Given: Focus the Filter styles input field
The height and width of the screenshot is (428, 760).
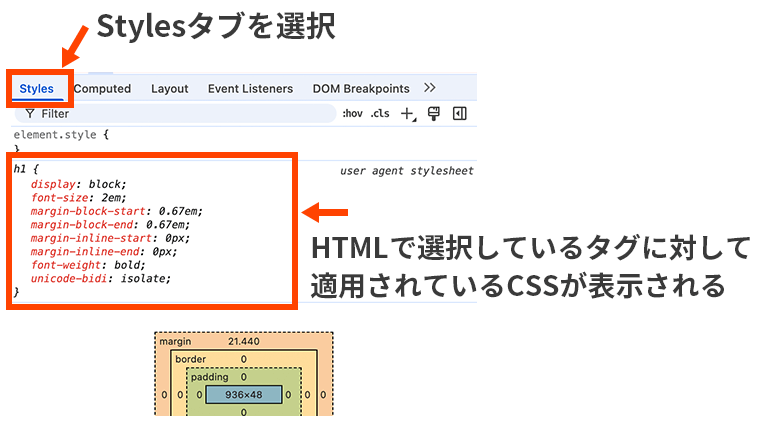Looking at the screenshot, I should pyautogui.click(x=175, y=113).
